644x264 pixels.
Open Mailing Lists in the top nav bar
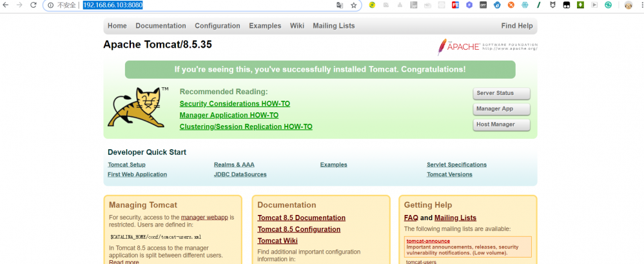pos(333,25)
